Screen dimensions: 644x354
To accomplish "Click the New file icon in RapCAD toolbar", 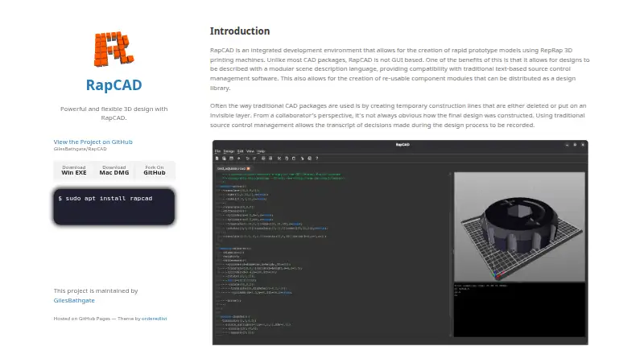I will click(217, 158).
